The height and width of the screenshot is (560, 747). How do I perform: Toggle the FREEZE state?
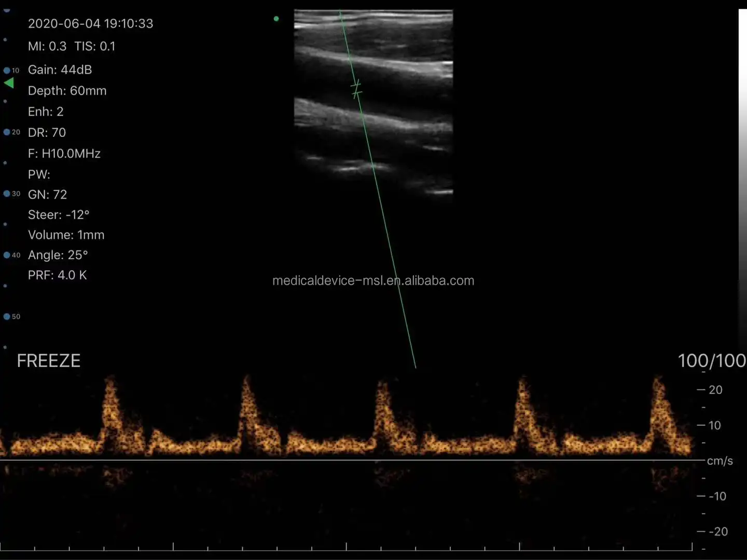48,360
